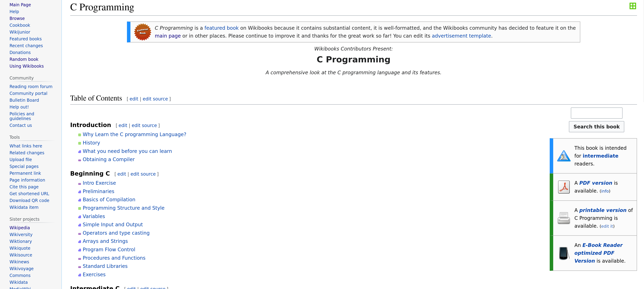Screen dimensions: 644x289
Task: Open the advertisement template link
Action: point(461,36)
